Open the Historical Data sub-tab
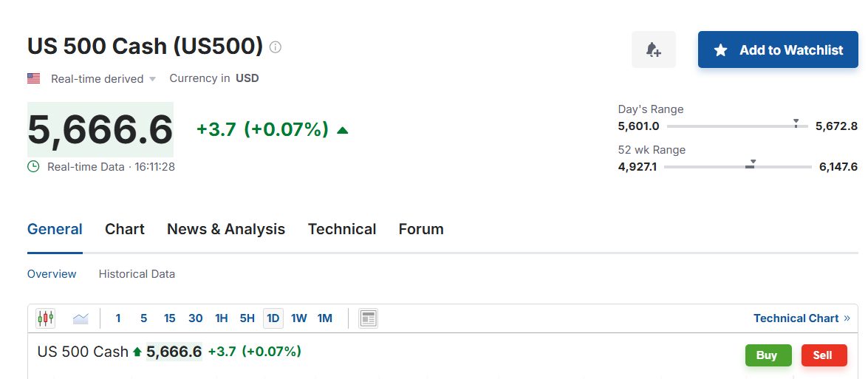Screen dimensions: 868x379 coord(137,274)
